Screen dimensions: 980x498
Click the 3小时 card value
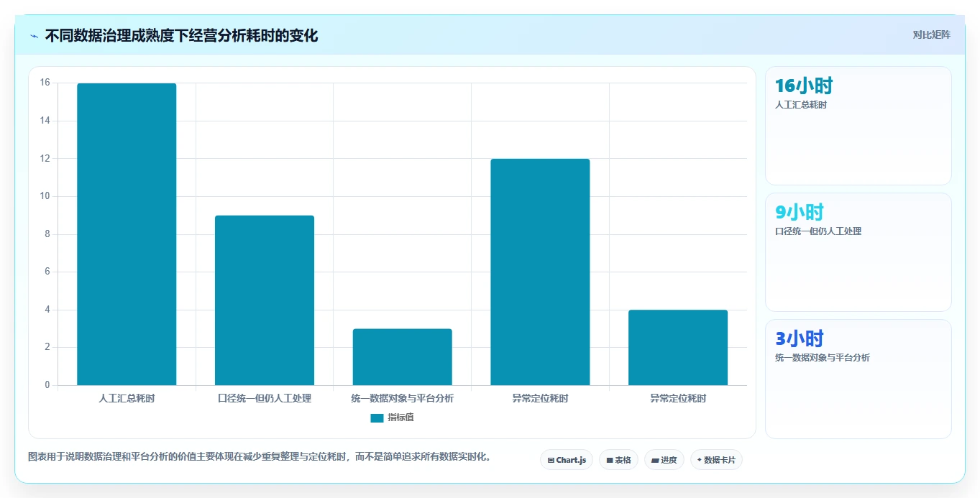(800, 339)
